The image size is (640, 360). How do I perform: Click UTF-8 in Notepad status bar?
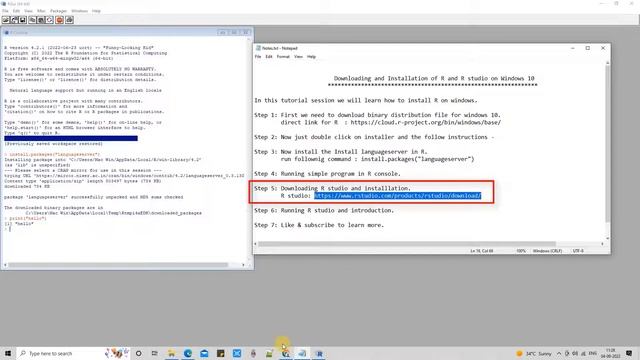click(578, 251)
